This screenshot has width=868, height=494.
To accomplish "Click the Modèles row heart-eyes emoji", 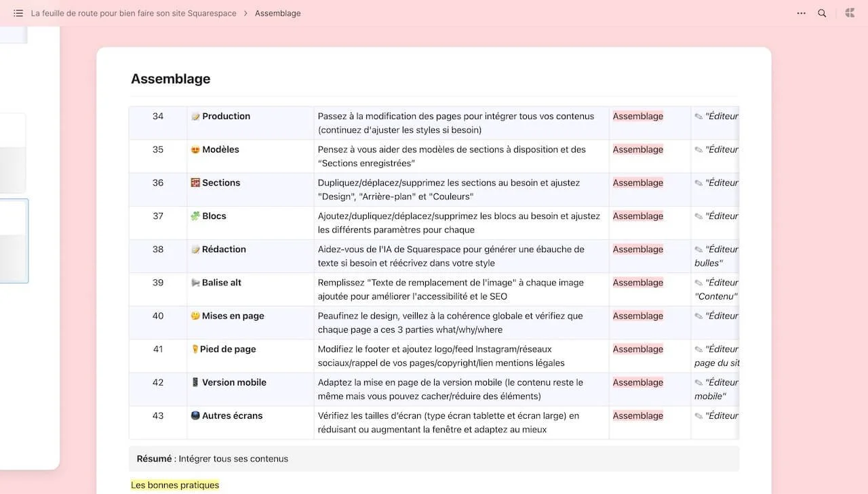I will [x=195, y=150].
